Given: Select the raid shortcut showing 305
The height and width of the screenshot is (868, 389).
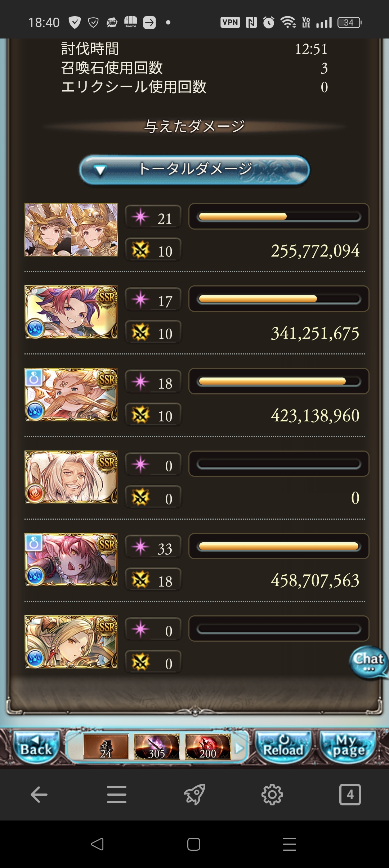Looking at the screenshot, I should click(x=157, y=747).
